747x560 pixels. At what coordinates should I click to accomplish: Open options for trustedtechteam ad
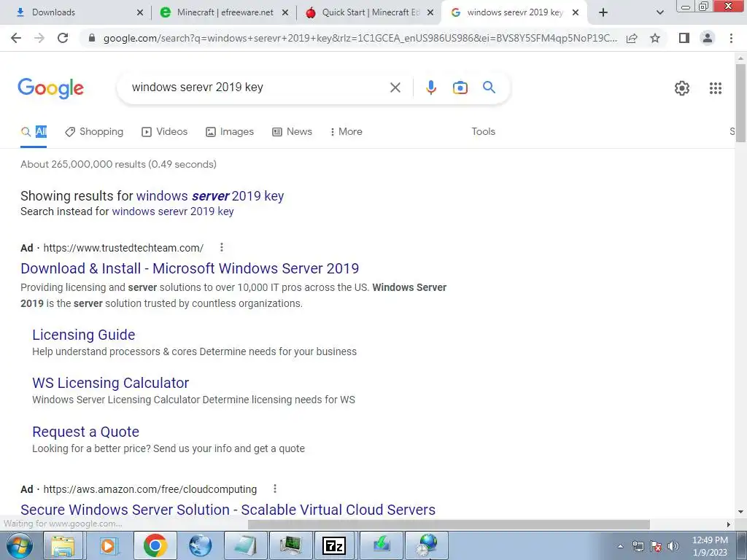coord(222,247)
